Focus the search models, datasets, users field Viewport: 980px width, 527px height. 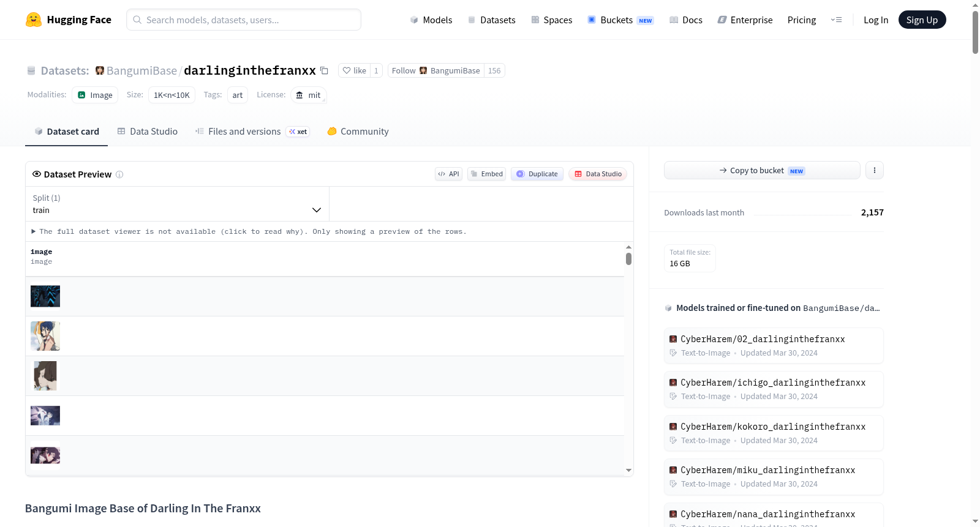point(244,20)
